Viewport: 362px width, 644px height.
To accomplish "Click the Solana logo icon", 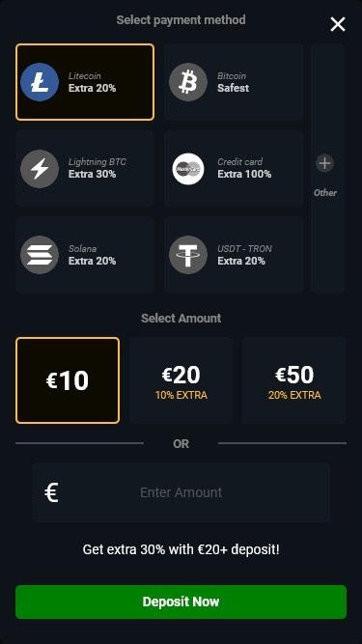I will (40, 255).
